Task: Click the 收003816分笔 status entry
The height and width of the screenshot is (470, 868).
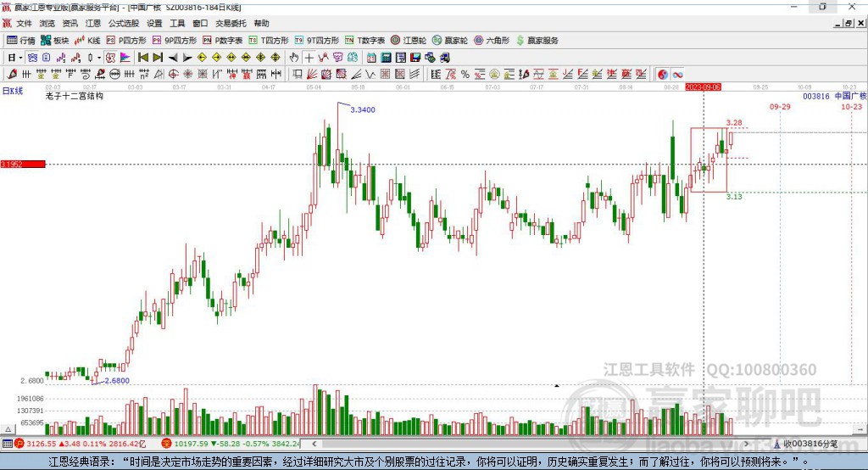Action: click(x=807, y=444)
